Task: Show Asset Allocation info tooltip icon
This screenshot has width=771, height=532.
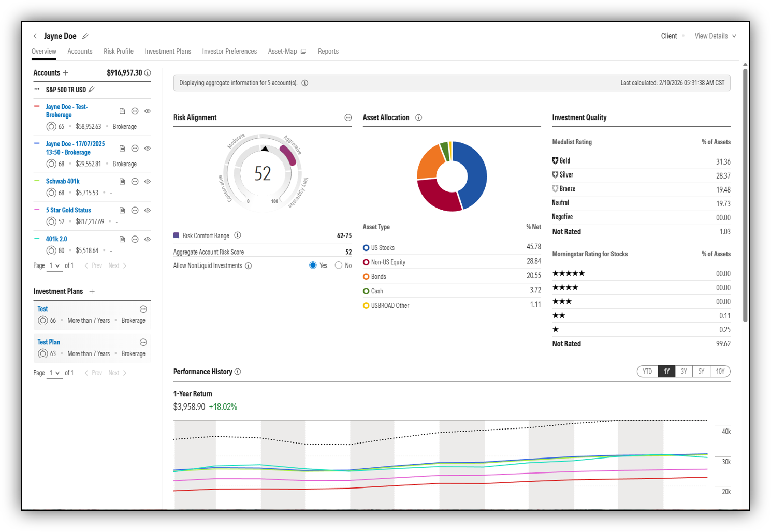Action: pos(418,117)
